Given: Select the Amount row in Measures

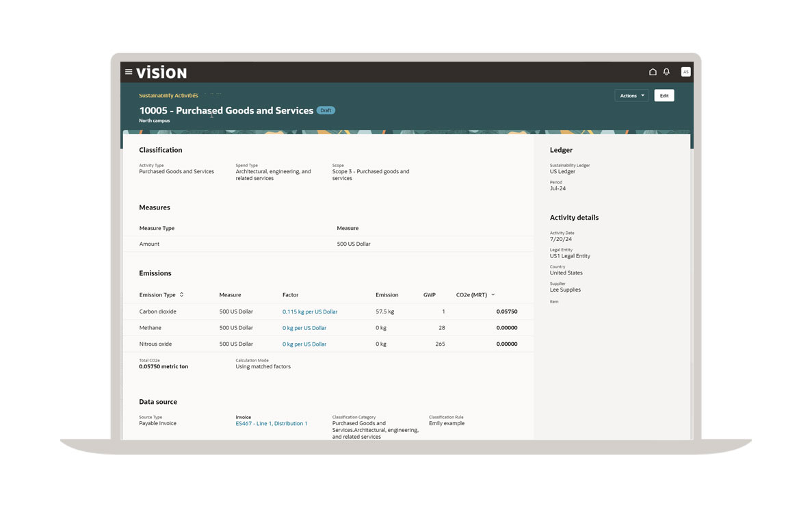Looking at the screenshot, I should [149, 244].
